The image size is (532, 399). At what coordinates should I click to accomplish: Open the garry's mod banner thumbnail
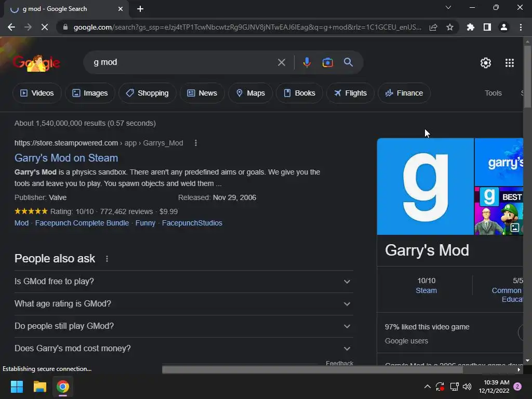click(x=499, y=162)
